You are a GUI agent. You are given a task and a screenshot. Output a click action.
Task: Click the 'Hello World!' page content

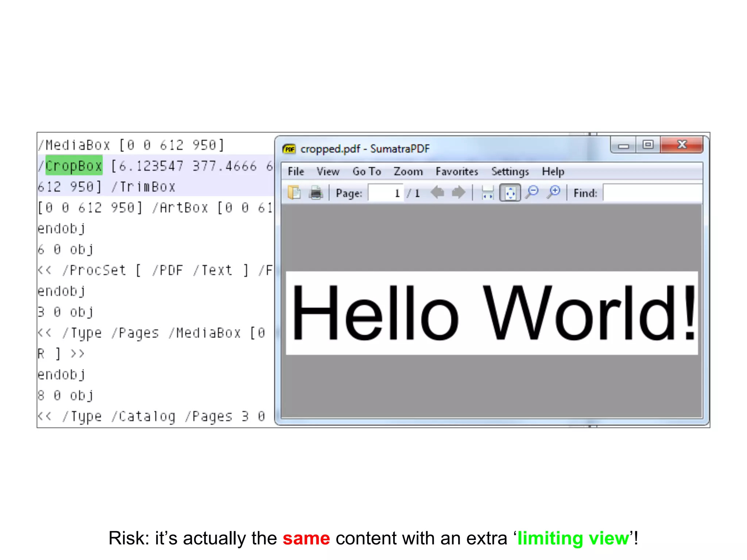click(492, 312)
